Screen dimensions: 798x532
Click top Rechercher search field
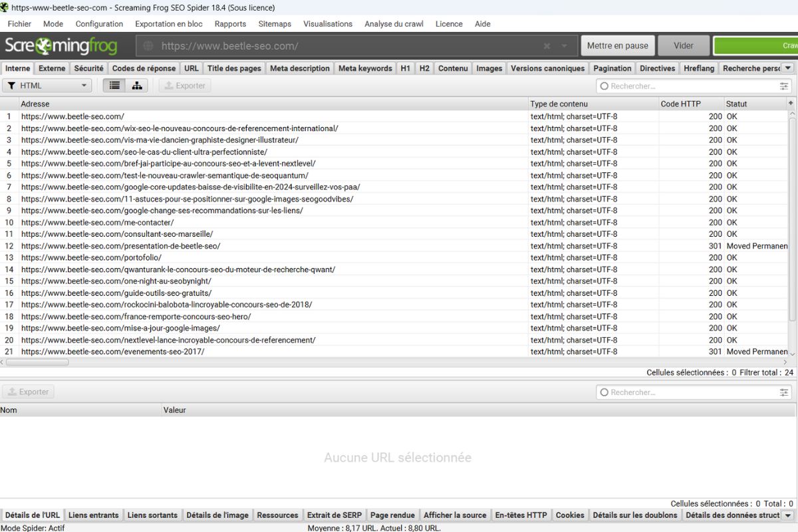tap(694, 86)
